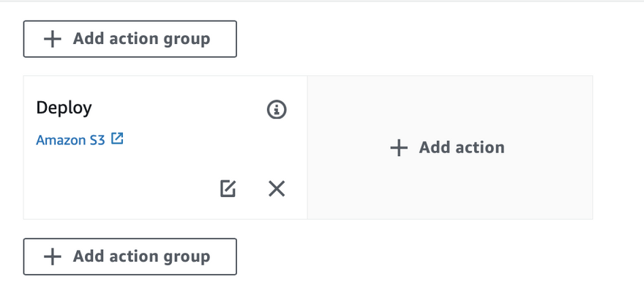Remove the Deploy action with X icon
644x299 pixels.
pyautogui.click(x=277, y=189)
